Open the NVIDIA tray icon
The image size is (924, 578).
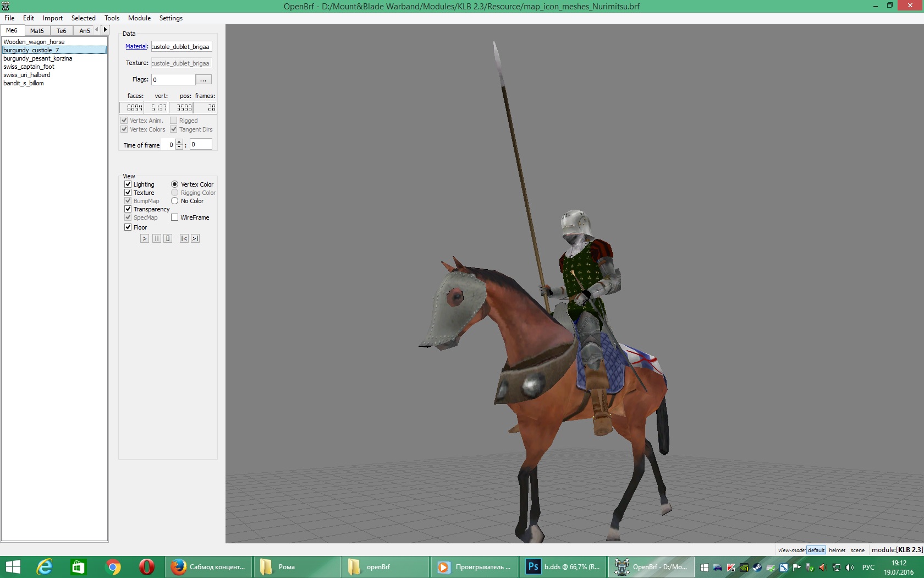tap(744, 568)
